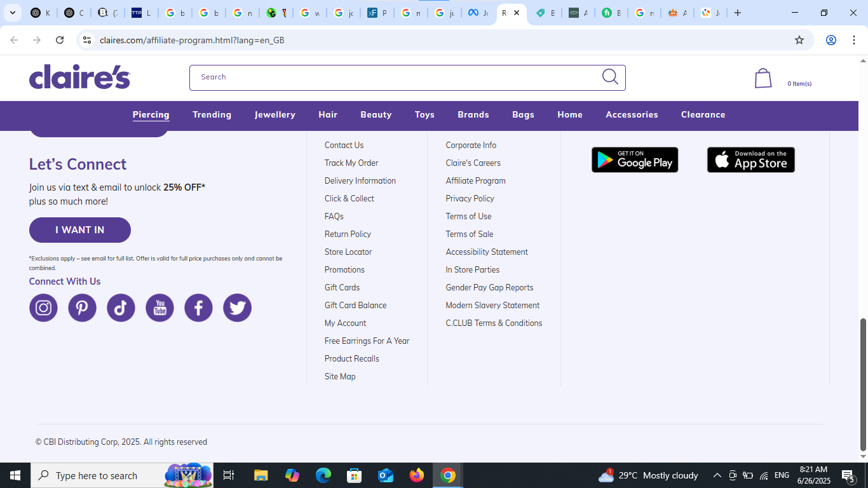The width and height of the screenshot is (868, 488).
Task: Open Affiliate Program link
Action: (476, 180)
